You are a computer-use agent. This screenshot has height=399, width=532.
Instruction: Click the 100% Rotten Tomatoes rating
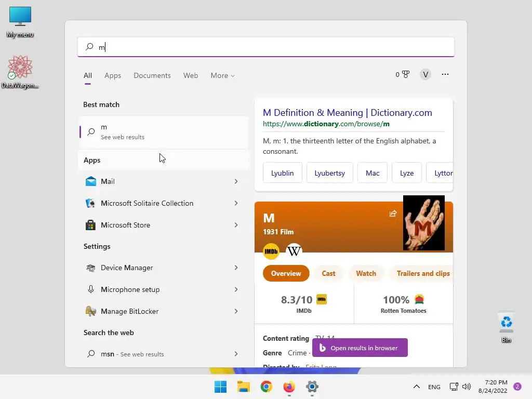pos(403,303)
